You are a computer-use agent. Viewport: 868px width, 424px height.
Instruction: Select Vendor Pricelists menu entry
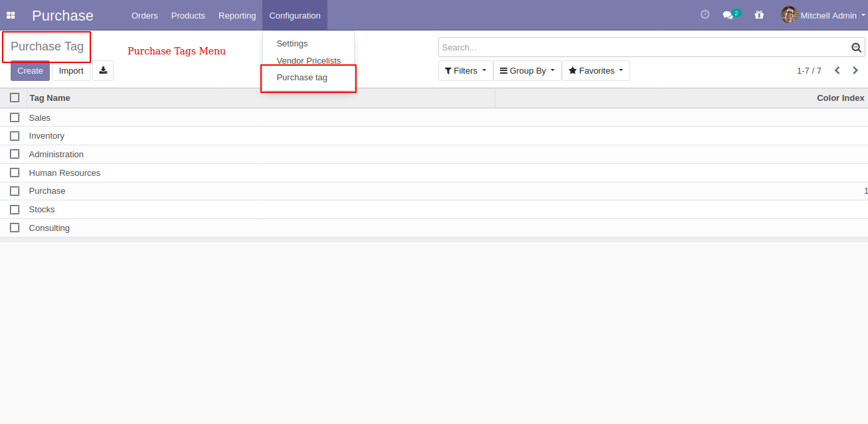[309, 60]
